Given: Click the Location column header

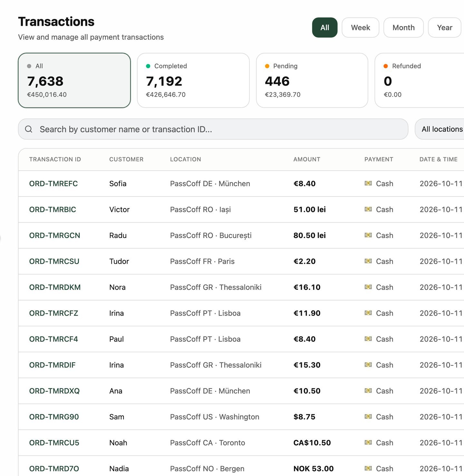Looking at the screenshot, I should tap(186, 159).
